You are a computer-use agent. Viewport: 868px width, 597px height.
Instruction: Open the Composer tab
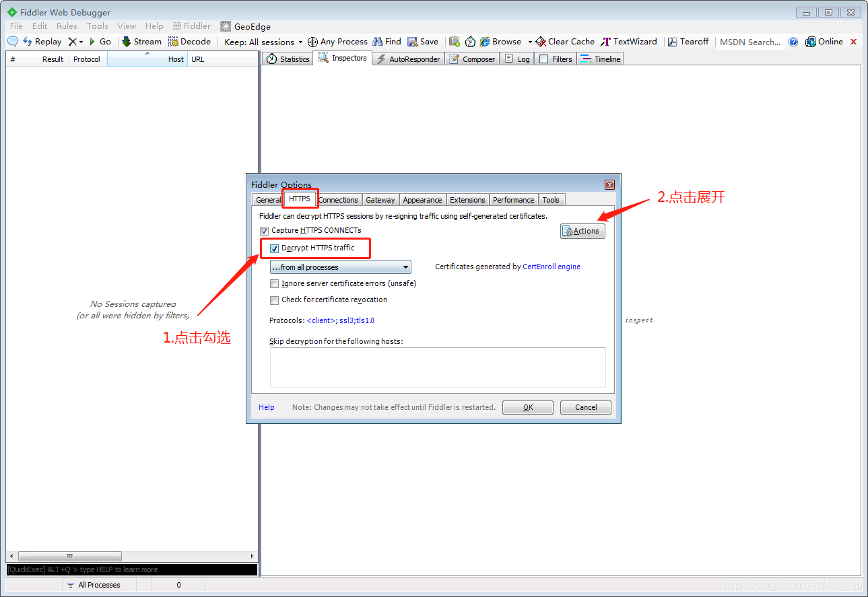click(x=472, y=59)
